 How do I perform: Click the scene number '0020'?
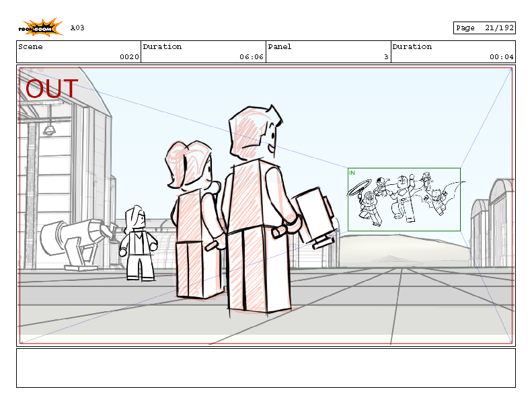click(x=129, y=57)
